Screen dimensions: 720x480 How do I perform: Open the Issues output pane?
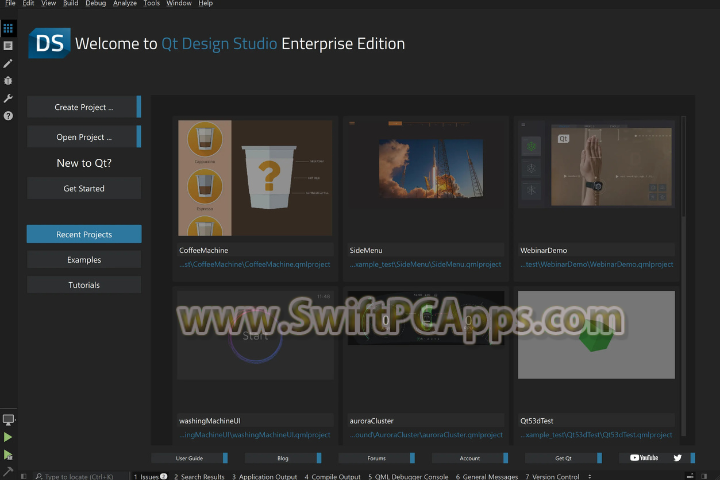tap(150, 476)
